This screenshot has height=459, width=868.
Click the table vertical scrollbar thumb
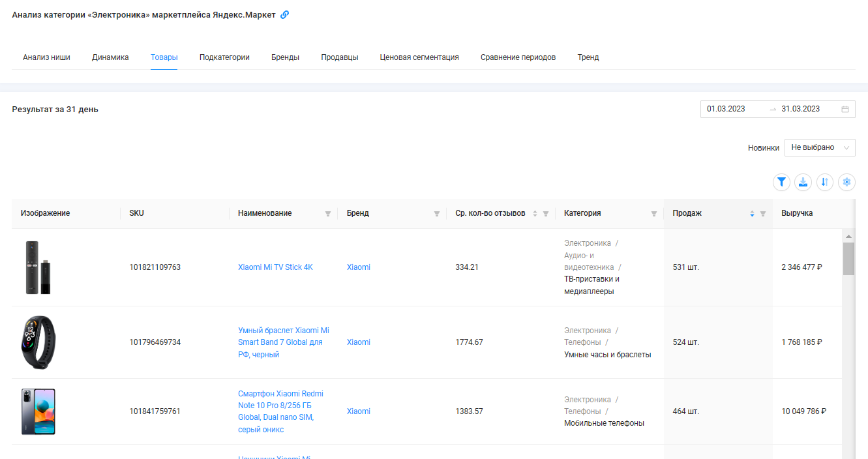848,259
